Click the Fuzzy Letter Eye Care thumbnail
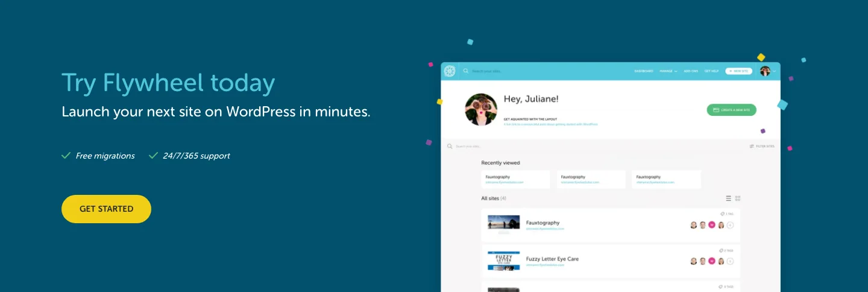The width and height of the screenshot is (868, 292). 504,260
